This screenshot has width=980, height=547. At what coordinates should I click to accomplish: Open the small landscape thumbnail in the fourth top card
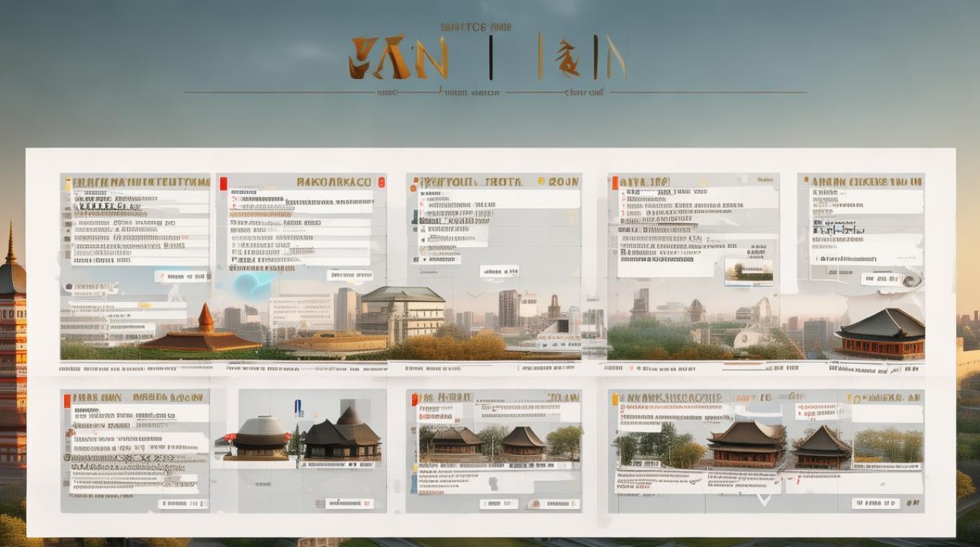click(x=747, y=272)
